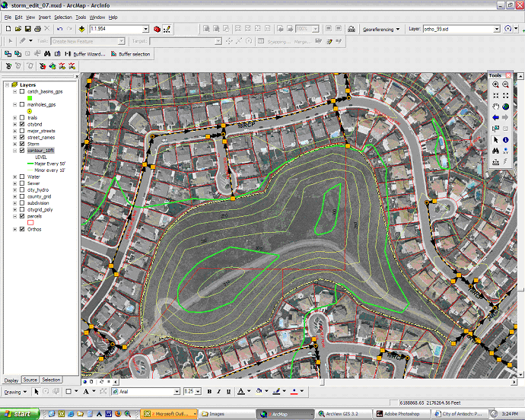The height and width of the screenshot is (420, 525).
Task: Select the Pan hand tool
Action: (495, 107)
